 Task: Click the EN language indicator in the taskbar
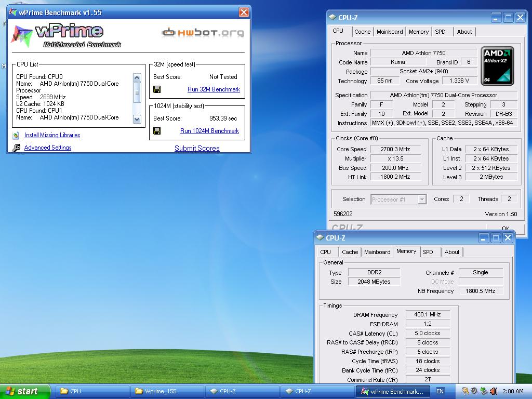click(x=440, y=391)
